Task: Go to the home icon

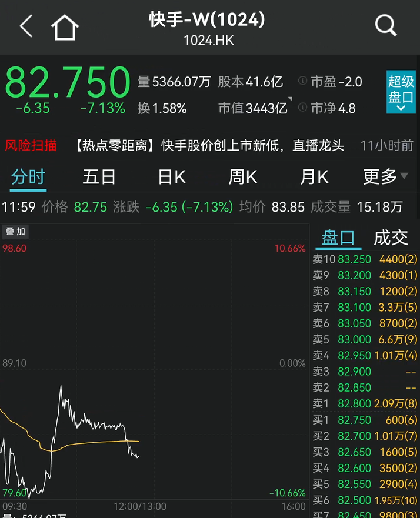Action: [x=65, y=27]
